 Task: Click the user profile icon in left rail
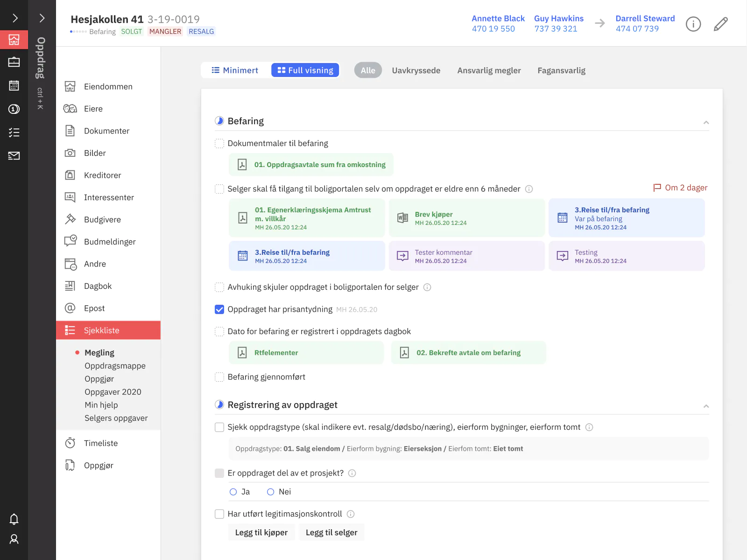tap(14, 539)
